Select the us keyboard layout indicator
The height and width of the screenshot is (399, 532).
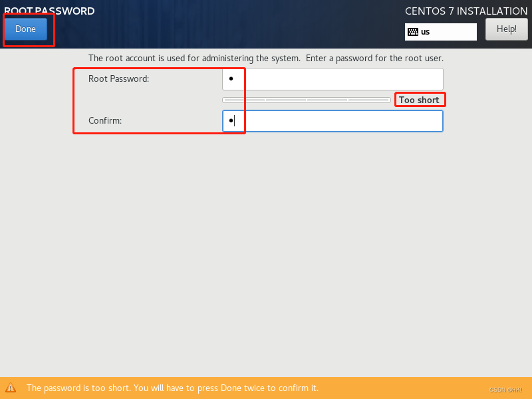click(440, 32)
